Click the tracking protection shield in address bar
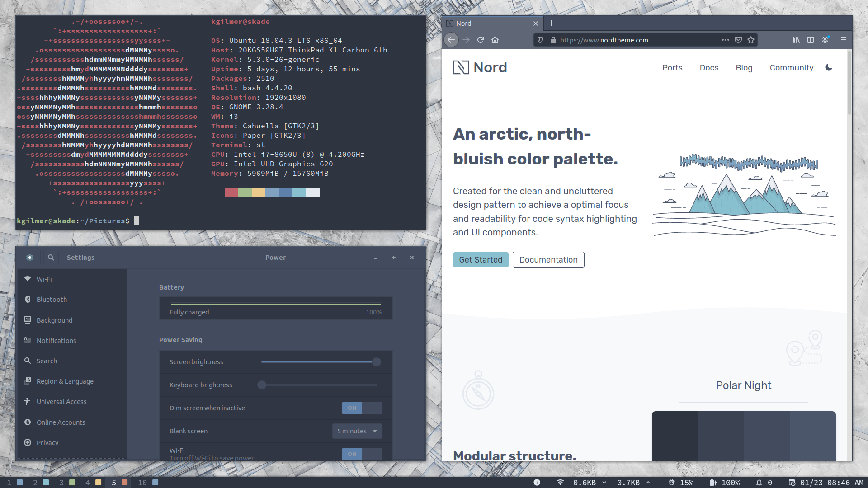Viewport: 868px width, 488px height. click(540, 40)
